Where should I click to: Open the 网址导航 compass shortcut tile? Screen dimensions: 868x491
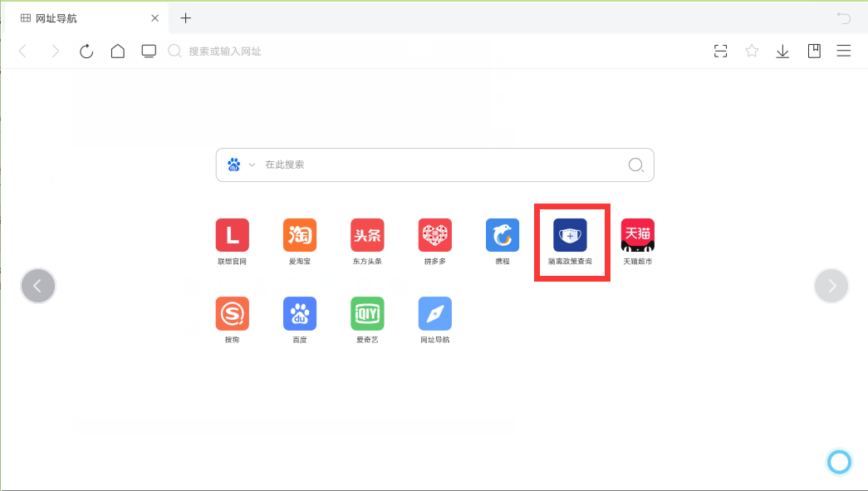(434, 320)
